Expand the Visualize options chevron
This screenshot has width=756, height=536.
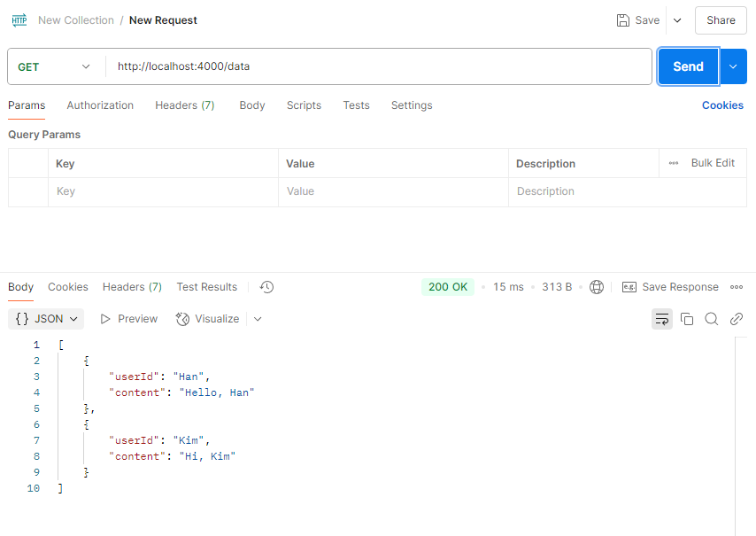tap(258, 319)
